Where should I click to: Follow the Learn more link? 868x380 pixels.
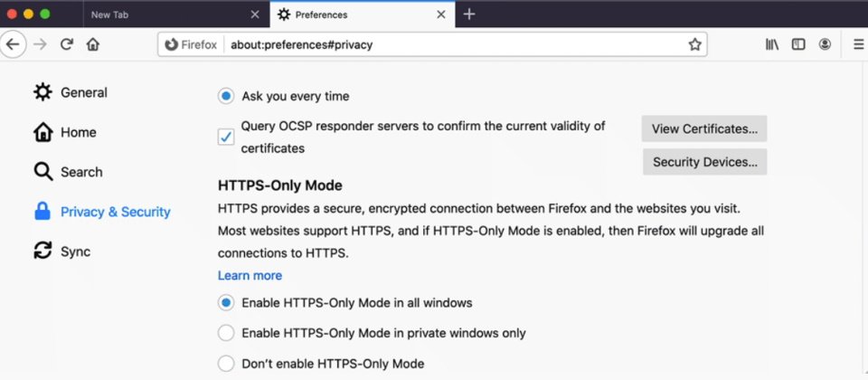[250, 275]
